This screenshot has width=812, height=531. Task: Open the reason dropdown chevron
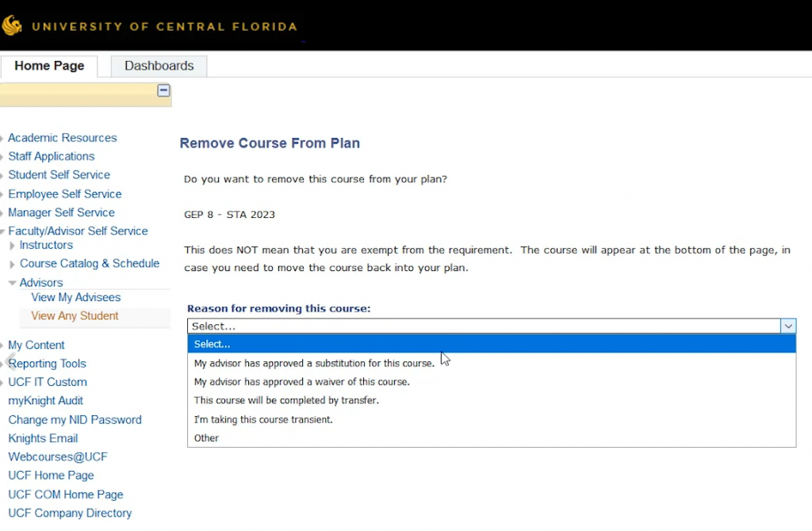point(788,326)
